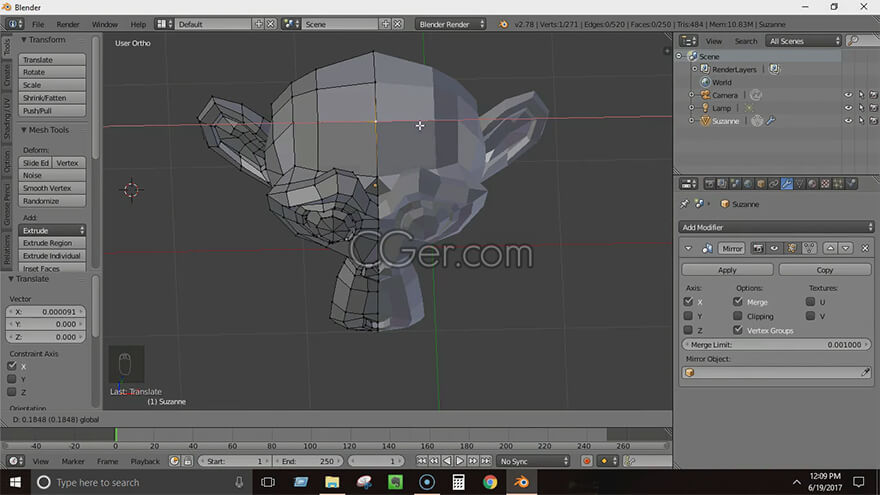Open Calculator from the Windows taskbar
Screen dimensions: 880x495
(459, 482)
